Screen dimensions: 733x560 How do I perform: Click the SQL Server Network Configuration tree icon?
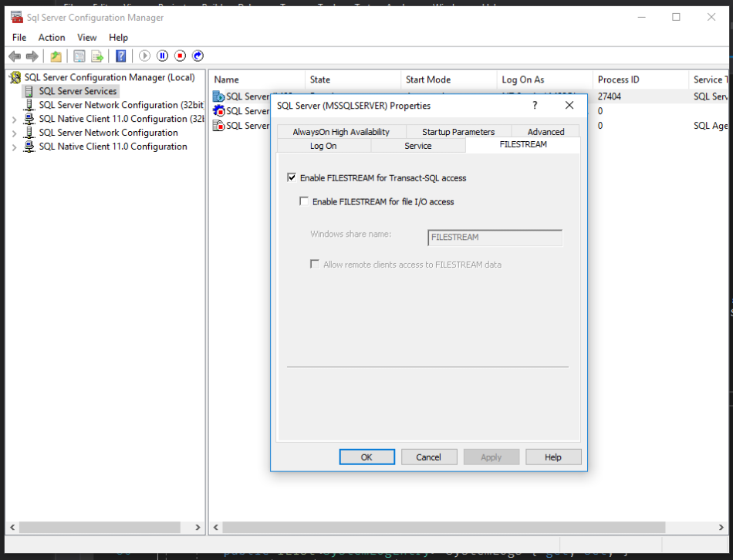click(29, 133)
